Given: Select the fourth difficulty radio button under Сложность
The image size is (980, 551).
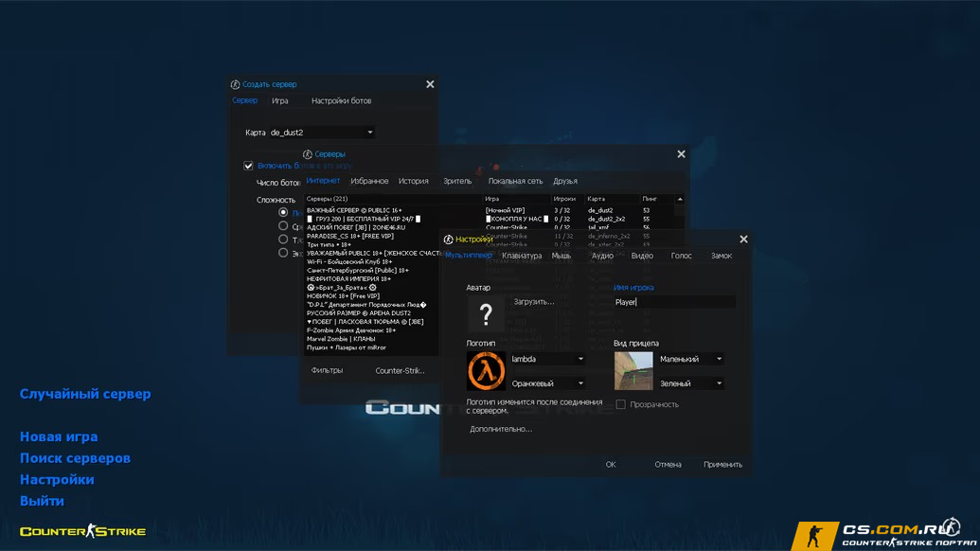Looking at the screenshot, I should [283, 253].
